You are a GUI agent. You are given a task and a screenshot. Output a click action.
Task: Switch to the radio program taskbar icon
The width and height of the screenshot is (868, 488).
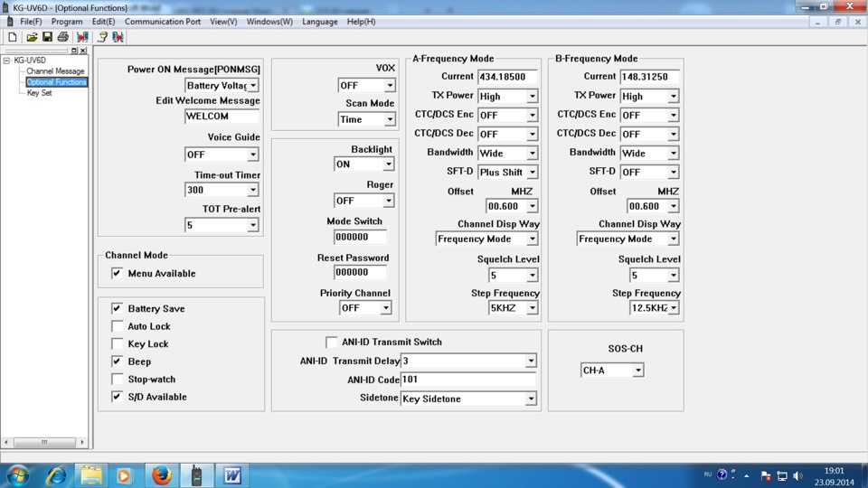196,475
